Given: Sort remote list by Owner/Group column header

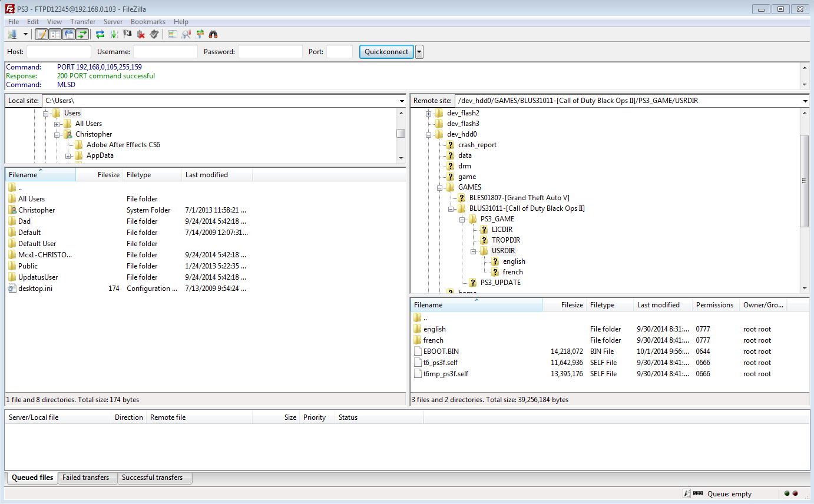Looking at the screenshot, I should [x=764, y=305].
